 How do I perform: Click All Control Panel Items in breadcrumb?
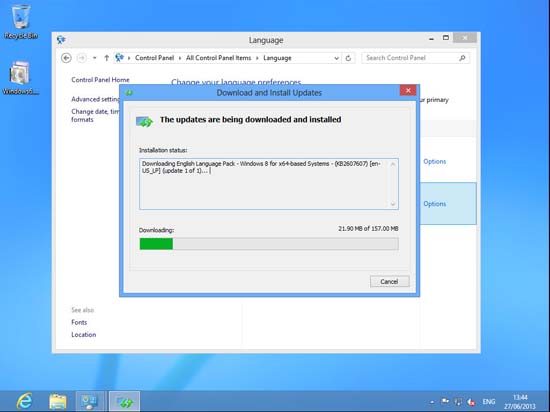[x=219, y=58]
